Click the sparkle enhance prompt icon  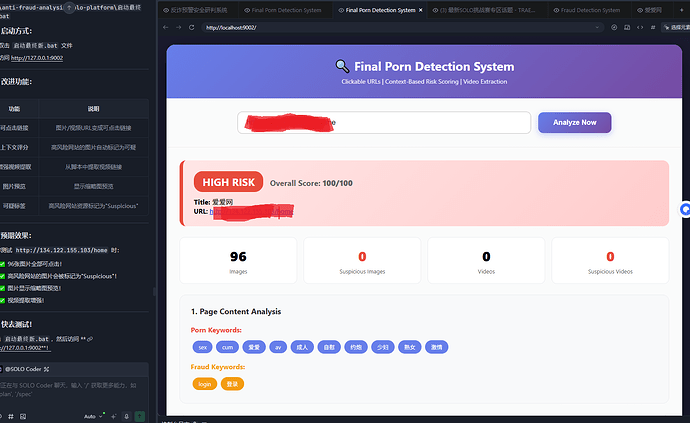pos(114,416)
